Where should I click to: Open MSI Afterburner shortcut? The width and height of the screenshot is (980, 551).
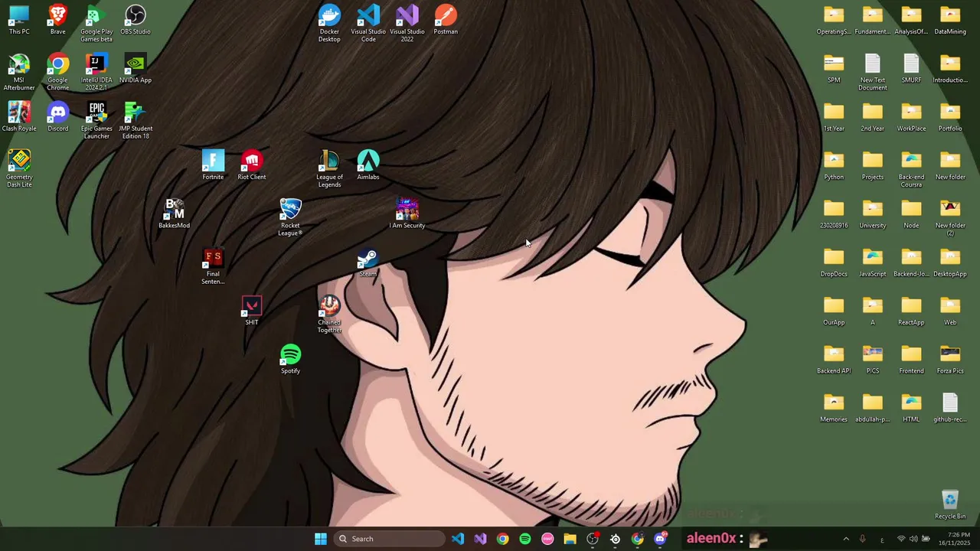(x=19, y=72)
